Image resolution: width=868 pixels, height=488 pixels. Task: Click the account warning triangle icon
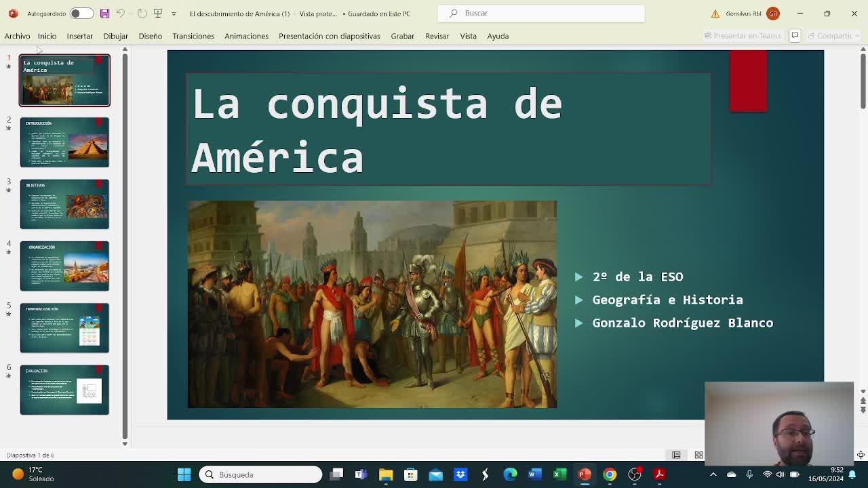click(715, 14)
